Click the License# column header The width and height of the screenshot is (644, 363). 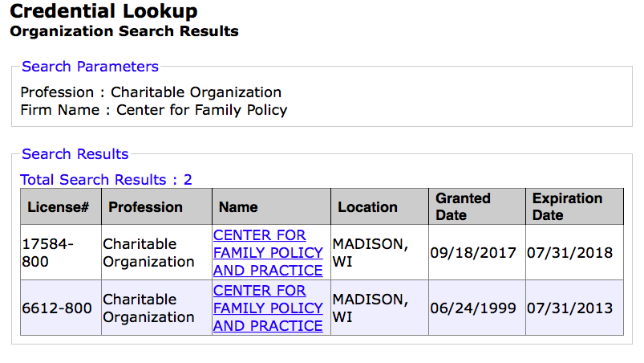pos(58,207)
